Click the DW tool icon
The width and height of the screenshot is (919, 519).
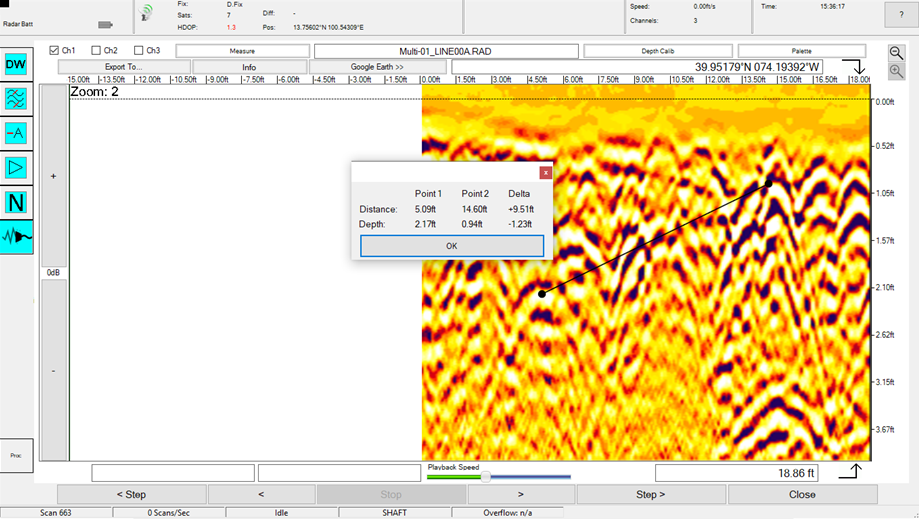click(17, 65)
